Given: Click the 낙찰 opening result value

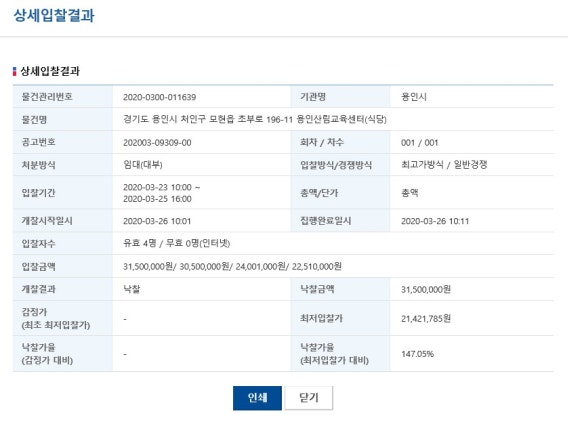Looking at the screenshot, I should pyautogui.click(x=132, y=289).
